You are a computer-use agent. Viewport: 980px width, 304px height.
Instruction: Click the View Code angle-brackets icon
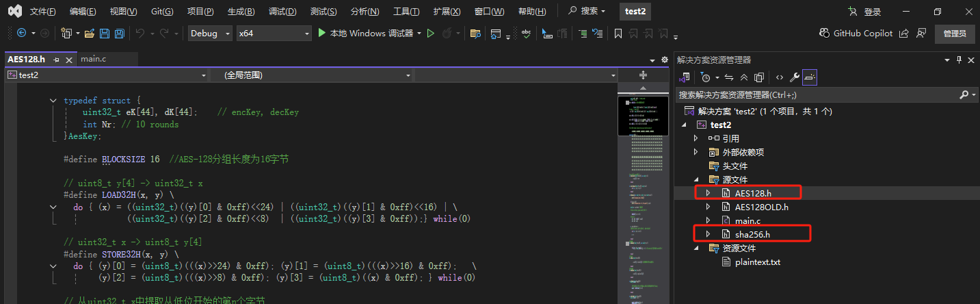(779, 77)
